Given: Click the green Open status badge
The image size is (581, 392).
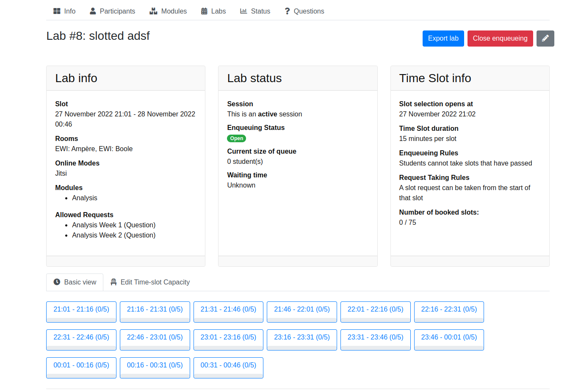Looking at the screenshot, I should tap(237, 138).
